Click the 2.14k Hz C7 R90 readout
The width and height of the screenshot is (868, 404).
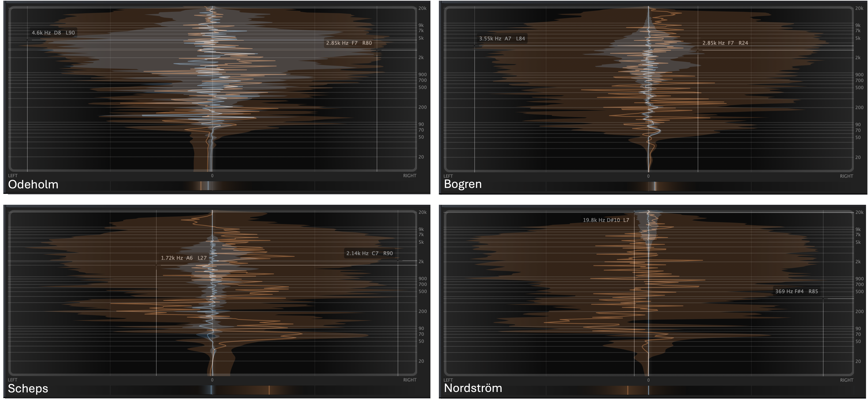(370, 253)
